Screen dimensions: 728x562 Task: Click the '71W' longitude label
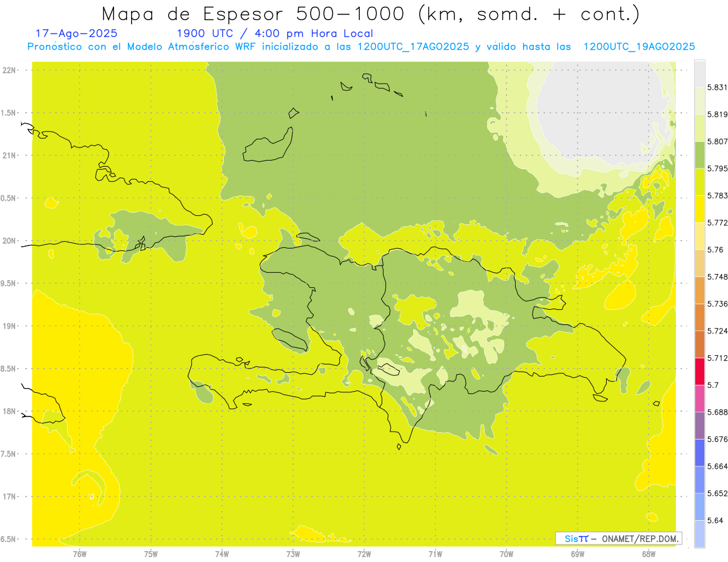click(435, 554)
